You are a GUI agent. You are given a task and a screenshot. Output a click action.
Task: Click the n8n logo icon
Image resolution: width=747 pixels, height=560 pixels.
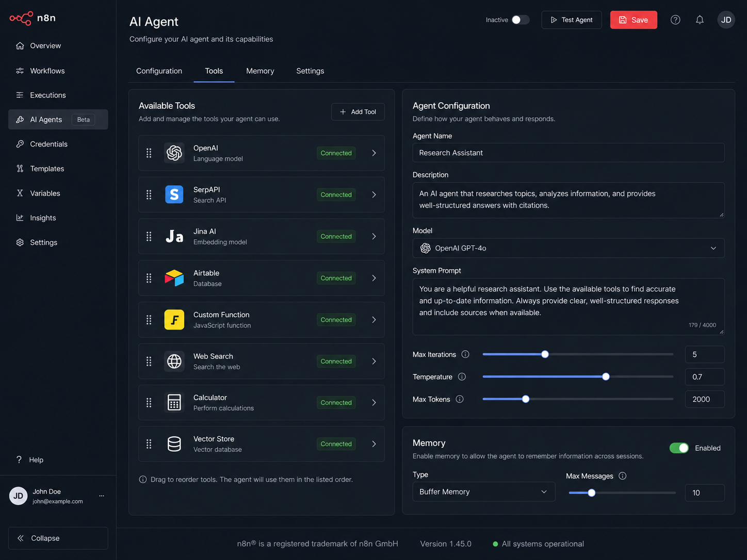pyautogui.click(x=21, y=19)
